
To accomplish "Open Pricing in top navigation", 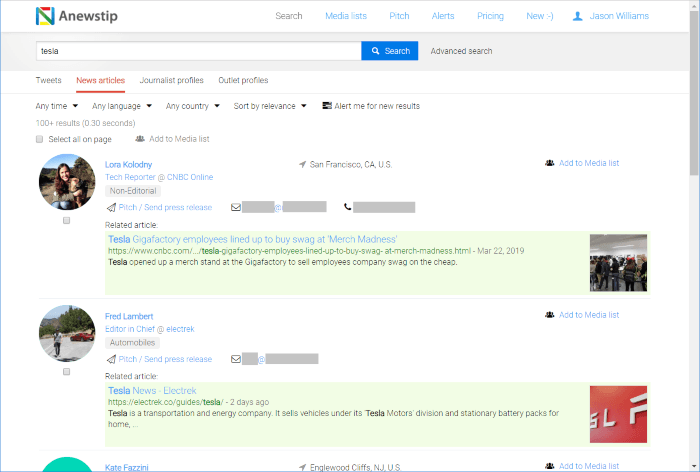I will point(490,16).
